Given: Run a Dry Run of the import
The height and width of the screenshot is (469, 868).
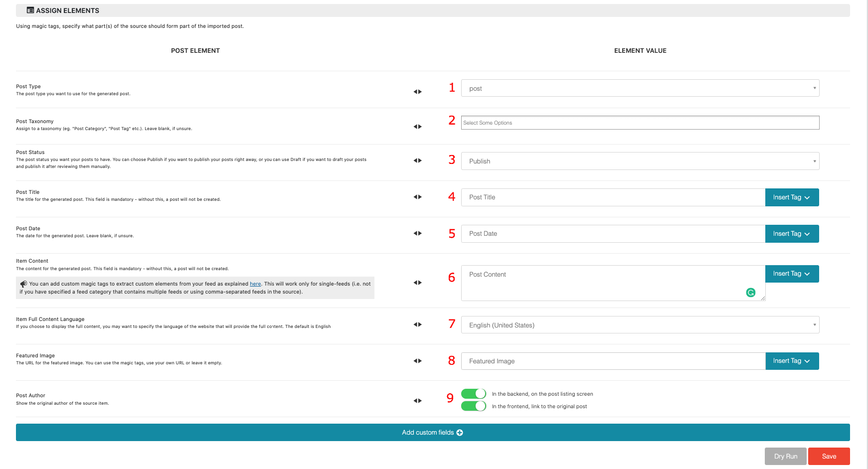Looking at the screenshot, I should [x=785, y=456].
